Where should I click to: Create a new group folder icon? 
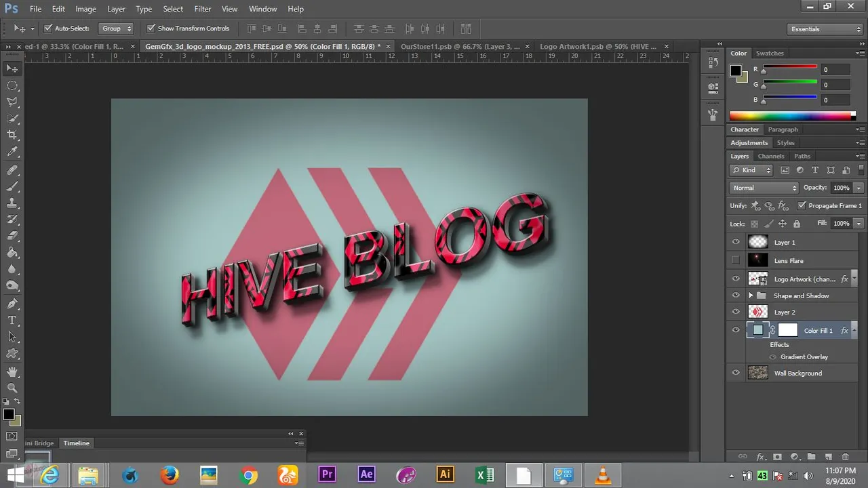(810, 457)
